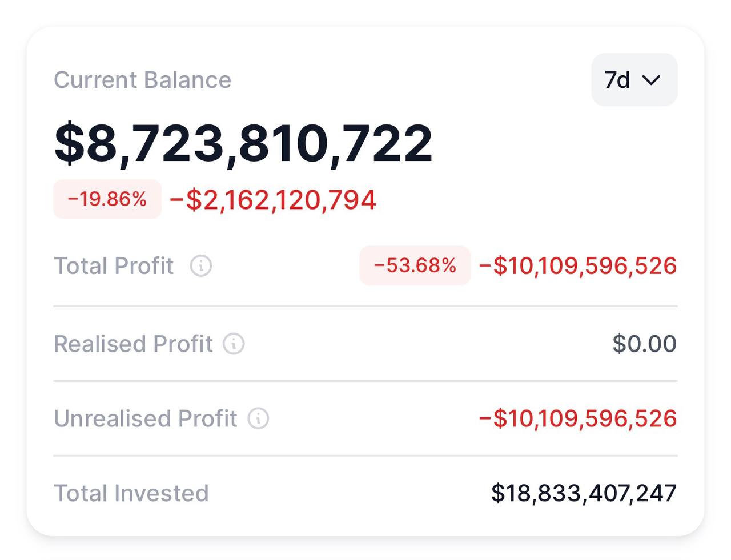Click the 7d text in range selector

point(617,80)
